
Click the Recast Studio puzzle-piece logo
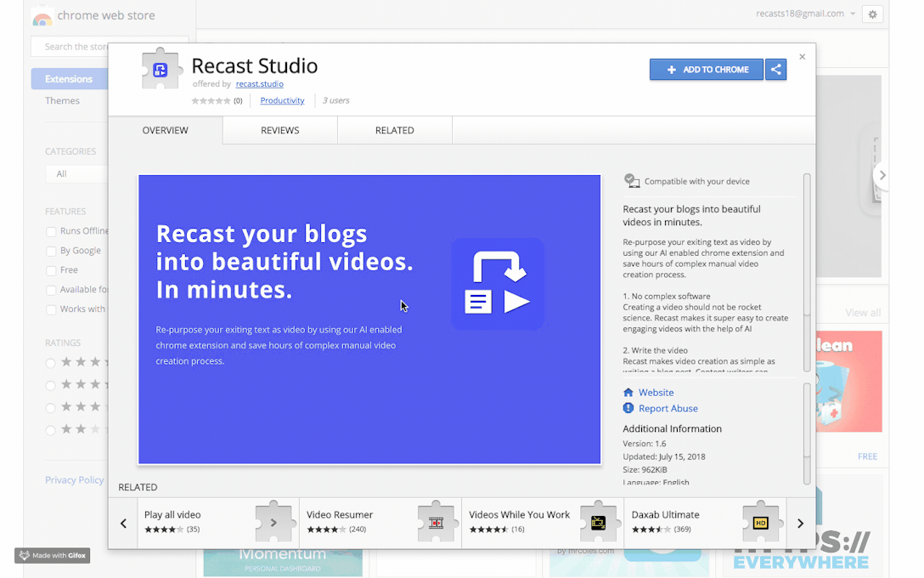click(x=161, y=71)
